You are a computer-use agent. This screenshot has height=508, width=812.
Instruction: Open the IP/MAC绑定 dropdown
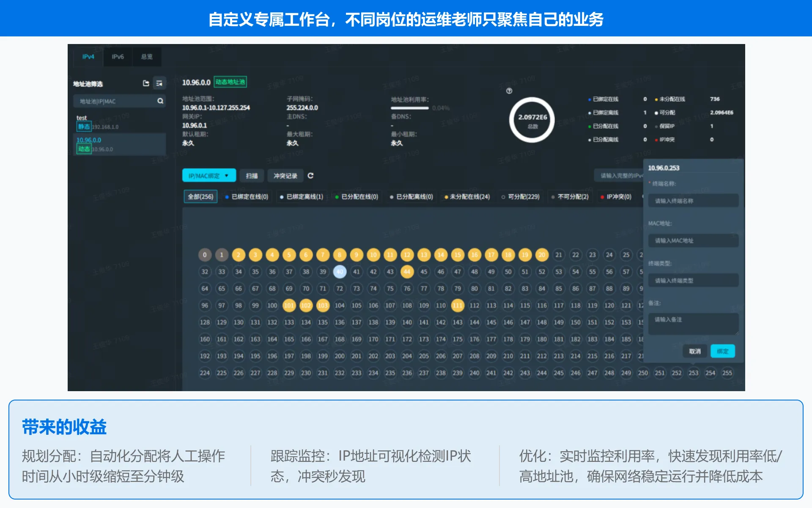coord(209,176)
